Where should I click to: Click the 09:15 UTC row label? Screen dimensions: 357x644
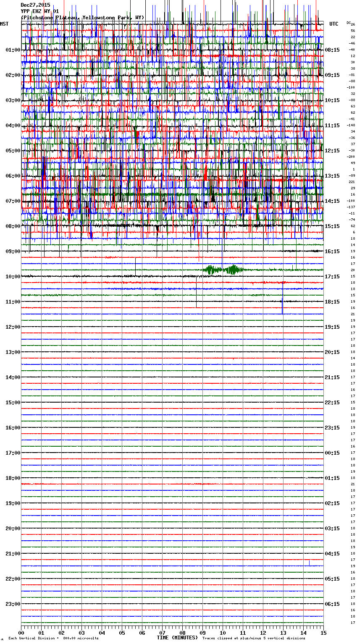(x=332, y=75)
